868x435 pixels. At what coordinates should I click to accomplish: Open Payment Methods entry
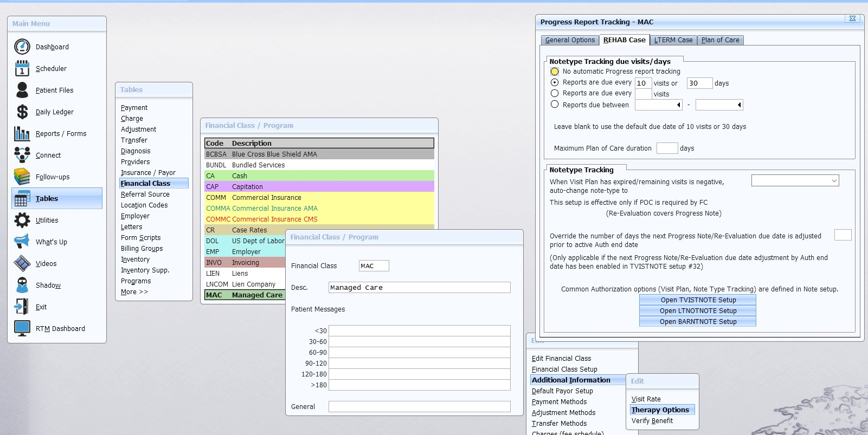pyautogui.click(x=559, y=401)
